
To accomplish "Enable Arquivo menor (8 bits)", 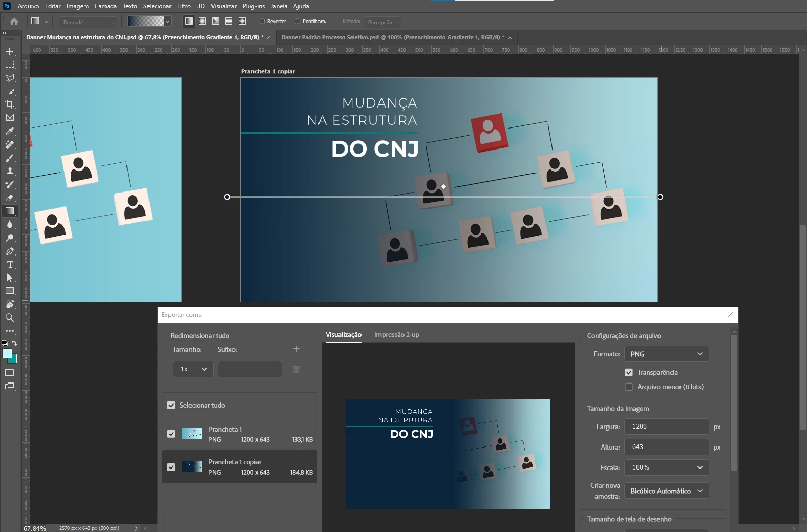I will (629, 387).
